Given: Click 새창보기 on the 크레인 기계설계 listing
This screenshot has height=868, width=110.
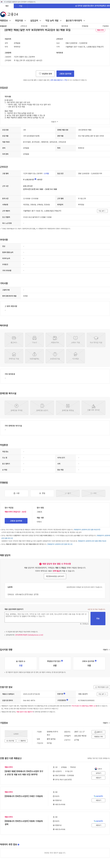Looking at the screenshot, I should [99, 800].
